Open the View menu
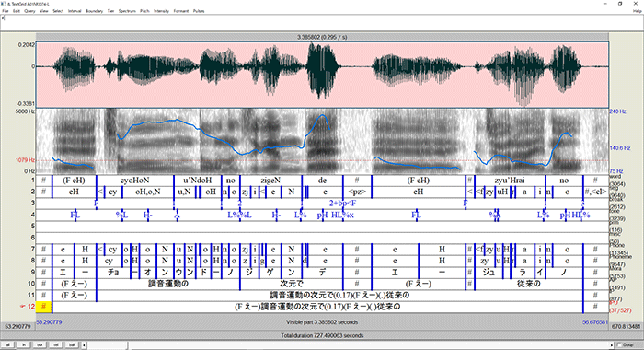Viewport: 644px width, 350px height. [44, 11]
